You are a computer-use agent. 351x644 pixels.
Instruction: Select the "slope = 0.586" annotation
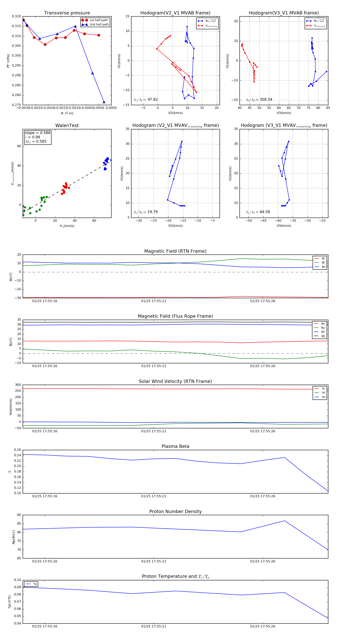pos(37,133)
